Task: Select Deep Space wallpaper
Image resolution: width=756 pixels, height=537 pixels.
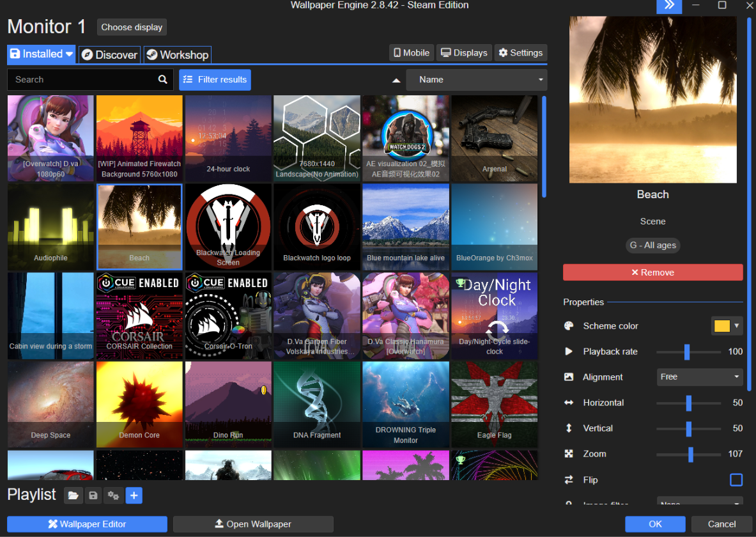Action: tap(50, 405)
